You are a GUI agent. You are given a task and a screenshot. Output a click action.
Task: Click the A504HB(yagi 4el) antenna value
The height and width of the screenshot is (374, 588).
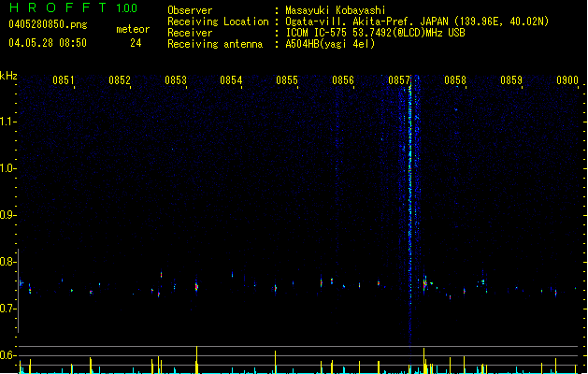pos(330,44)
